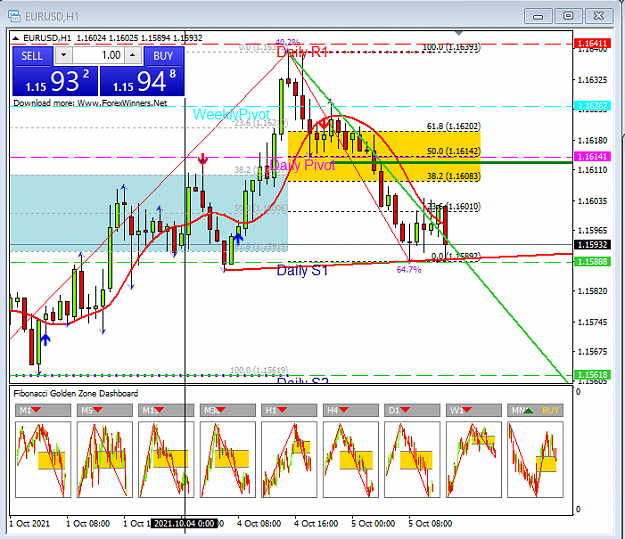The height and width of the screenshot is (539, 625).
Task: Click the 100.0 (1.15619) Fibonacci label
Action: 259,370
